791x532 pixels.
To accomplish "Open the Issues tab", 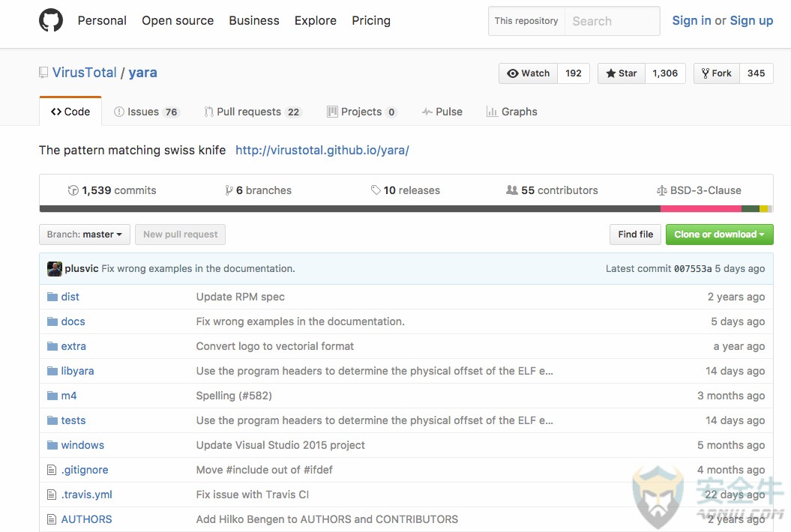I will pyautogui.click(x=145, y=112).
